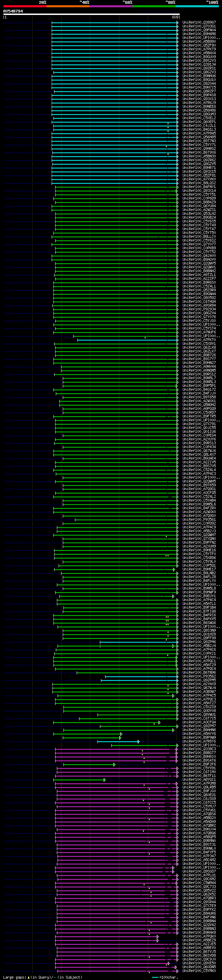
Task: Select the UniRef100_A5BAX4 label
Action: click(199, 53)
